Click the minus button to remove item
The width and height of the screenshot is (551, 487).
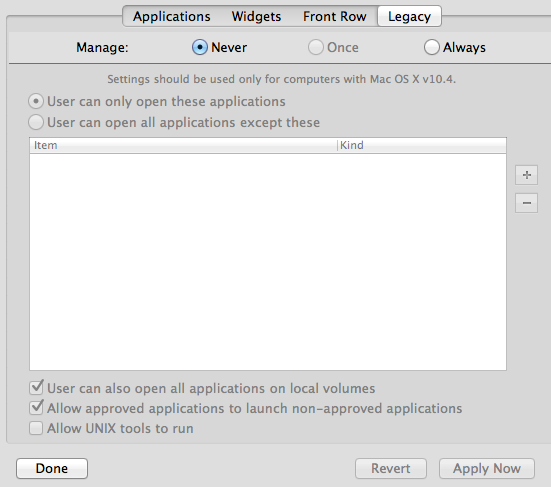[x=526, y=203]
